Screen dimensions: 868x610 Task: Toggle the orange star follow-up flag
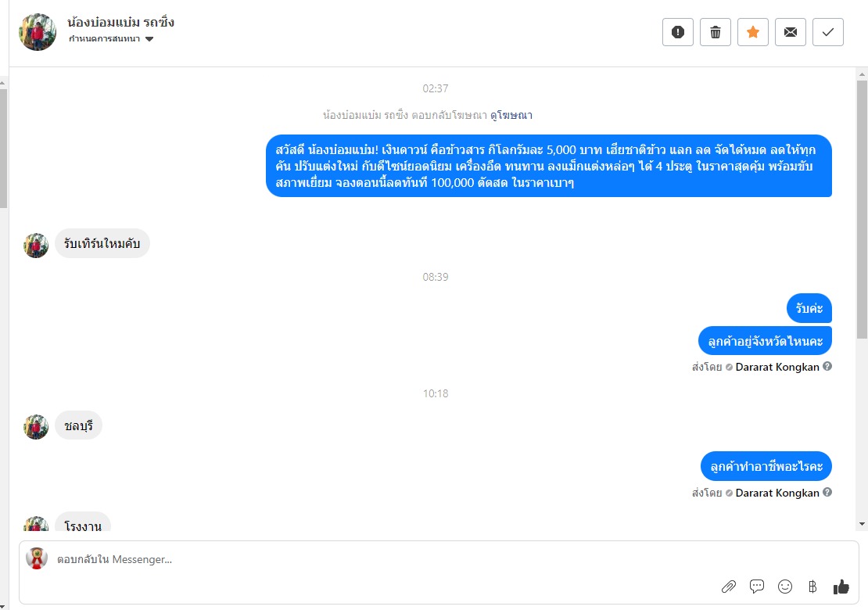point(753,32)
